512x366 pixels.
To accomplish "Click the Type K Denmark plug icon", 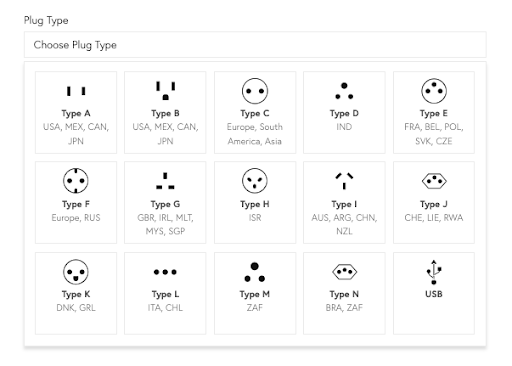I will pyautogui.click(x=76, y=272).
